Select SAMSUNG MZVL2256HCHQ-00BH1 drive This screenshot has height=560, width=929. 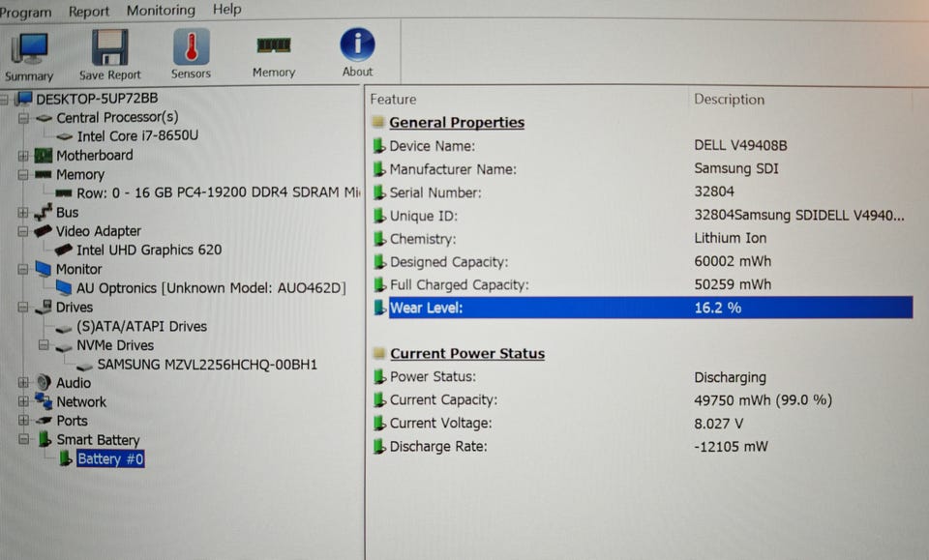coord(207,364)
